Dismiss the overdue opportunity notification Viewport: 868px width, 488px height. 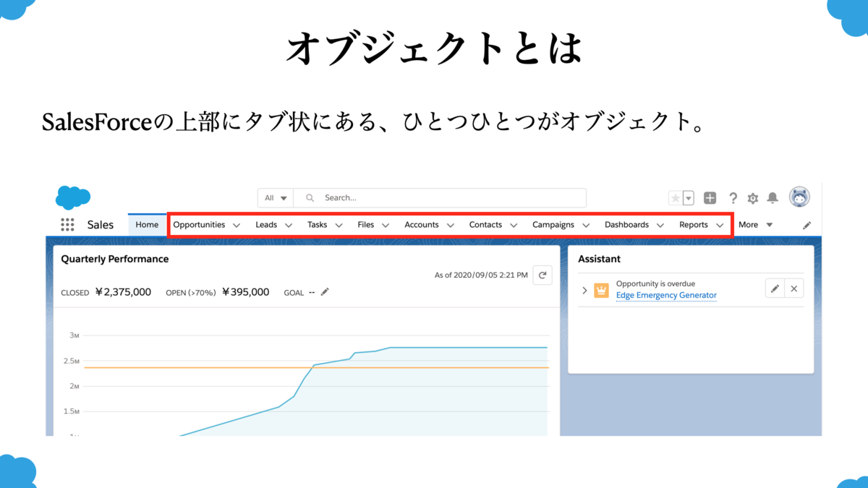point(793,288)
